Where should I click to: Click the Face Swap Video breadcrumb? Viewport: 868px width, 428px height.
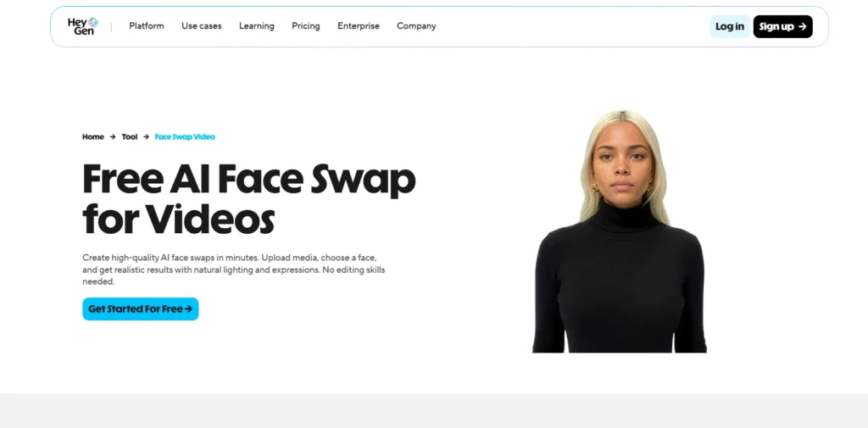(x=185, y=136)
